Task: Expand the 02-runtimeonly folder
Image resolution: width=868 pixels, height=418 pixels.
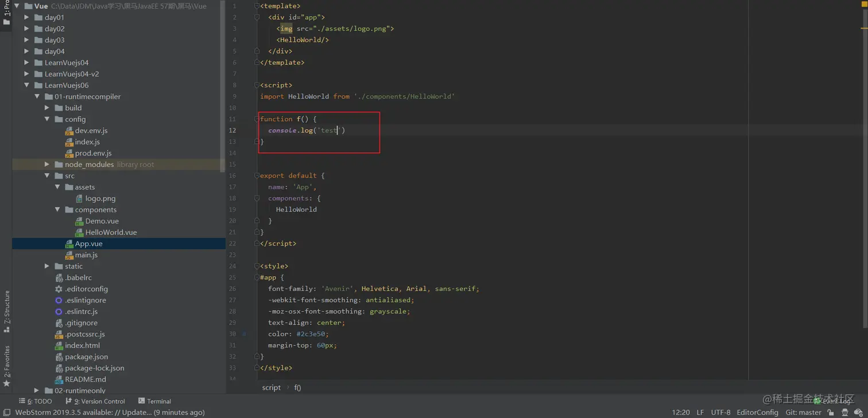Action: tap(37, 390)
